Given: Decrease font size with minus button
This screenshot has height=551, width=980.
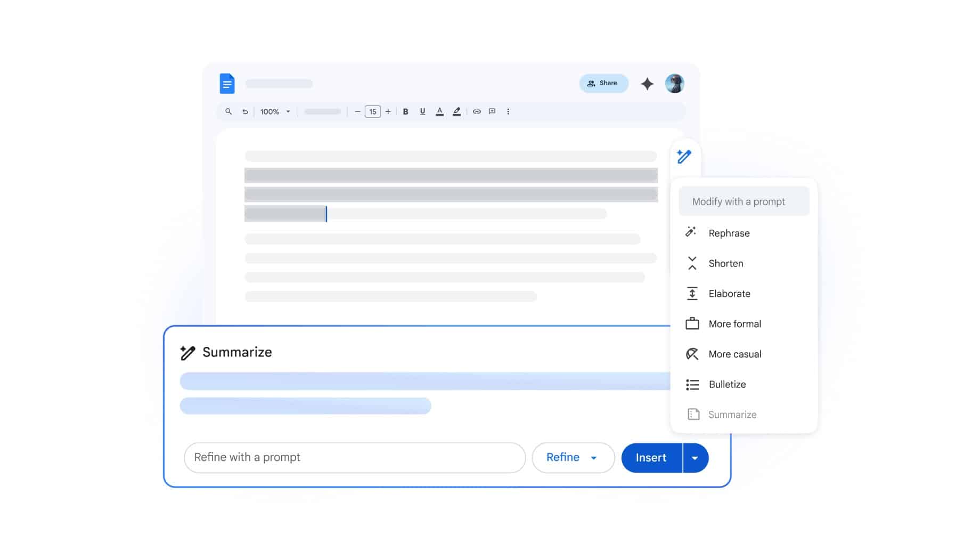Looking at the screenshot, I should (x=357, y=112).
